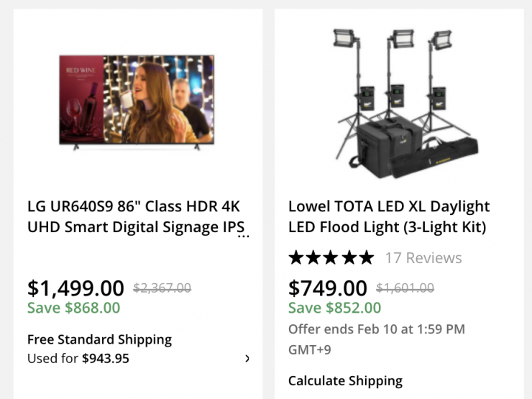Open the Used for $943.95 offer

[x=78, y=358]
